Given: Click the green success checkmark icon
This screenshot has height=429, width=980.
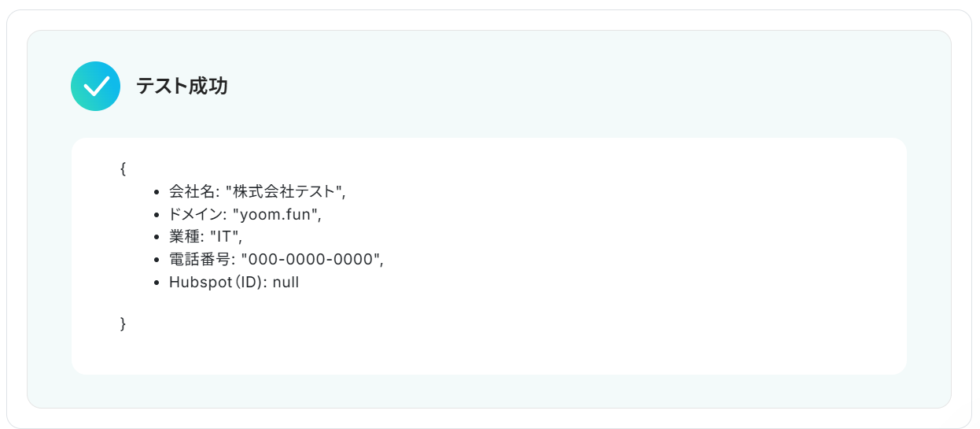Looking at the screenshot, I should 95,87.
